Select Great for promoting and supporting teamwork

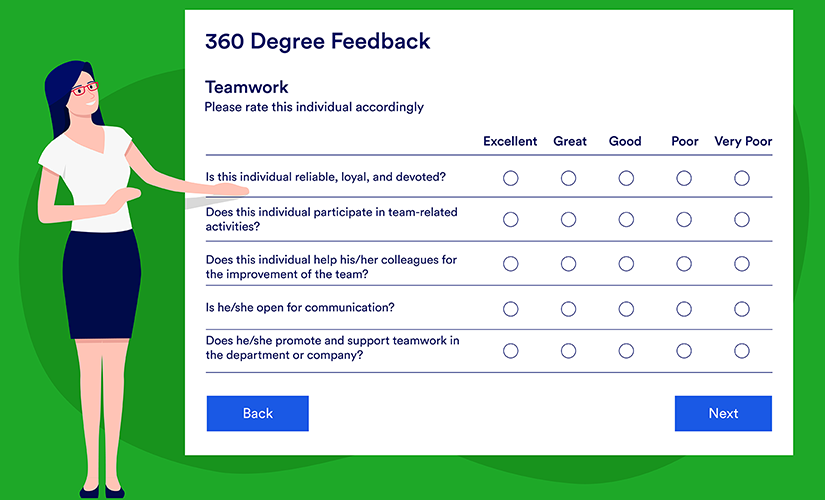click(569, 351)
